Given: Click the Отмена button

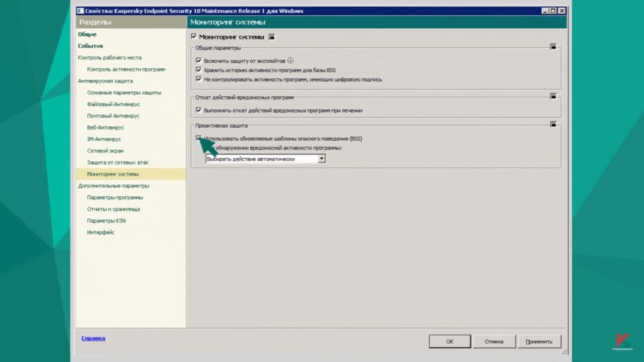Looking at the screenshot, I should click(x=494, y=341).
